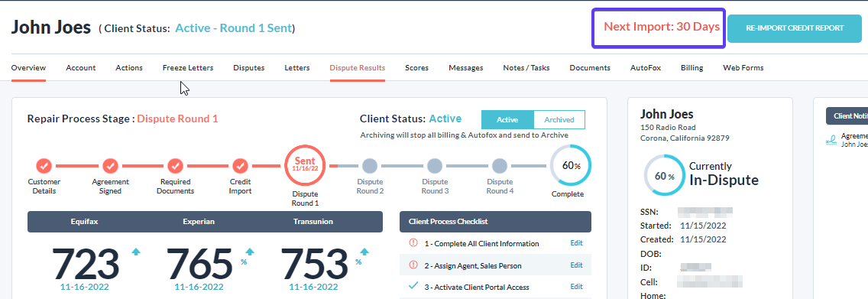Click the John Joes page title
868x299 pixels.
coord(51,27)
